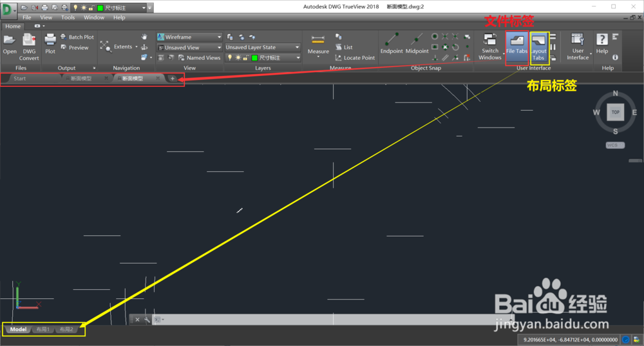The height and width of the screenshot is (346, 644).
Task: Select the Home ribbon tab
Action: [13, 26]
